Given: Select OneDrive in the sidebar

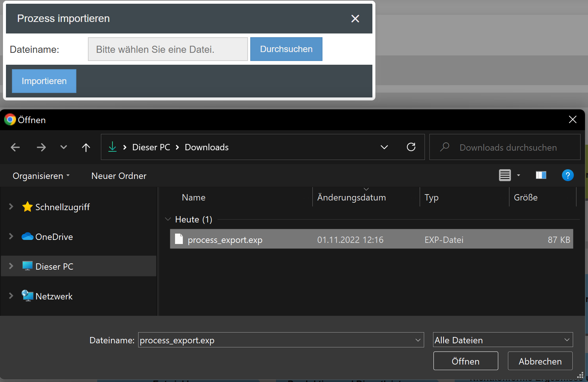Looking at the screenshot, I should point(54,237).
